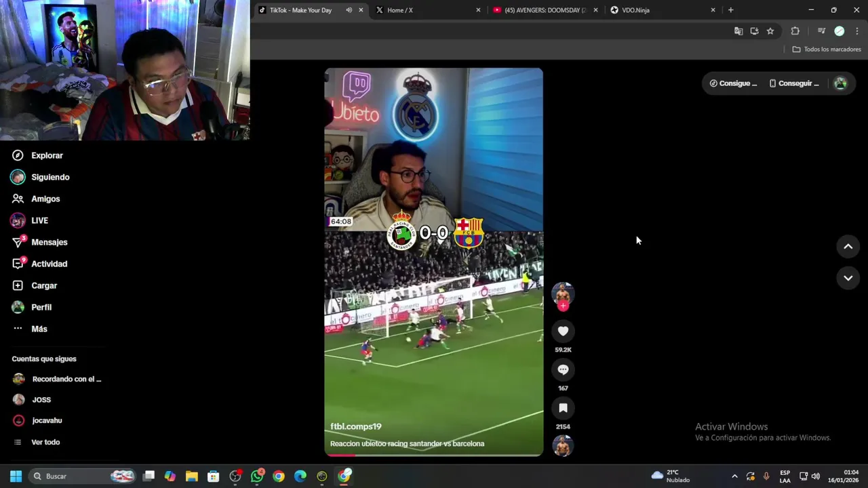Viewport: 868px width, 488px height.
Task: Open the Siguiendo feed
Action: [41, 177]
